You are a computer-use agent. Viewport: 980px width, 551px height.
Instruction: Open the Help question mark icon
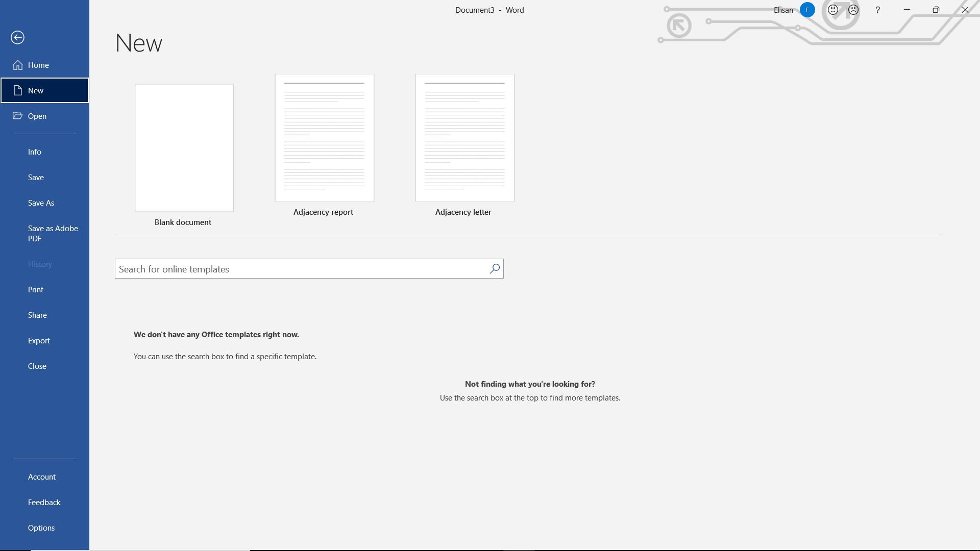(x=878, y=10)
